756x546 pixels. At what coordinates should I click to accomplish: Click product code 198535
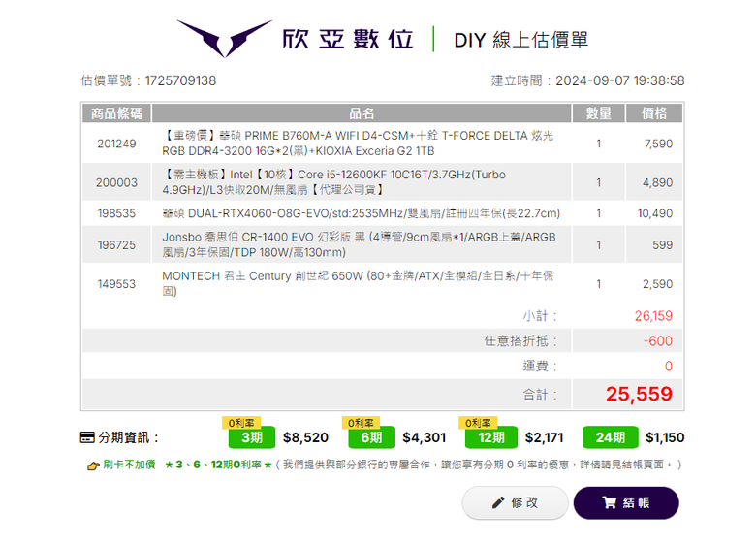tap(116, 213)
